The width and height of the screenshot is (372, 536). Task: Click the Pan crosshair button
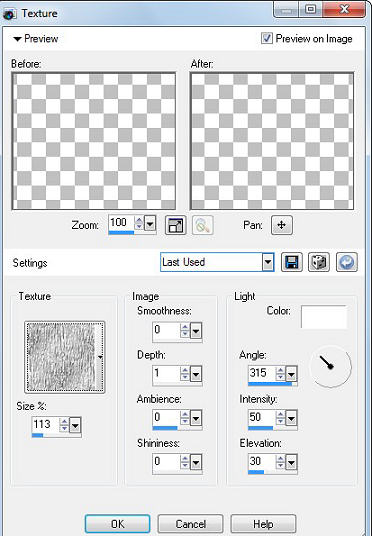click(x=282, y=225)
